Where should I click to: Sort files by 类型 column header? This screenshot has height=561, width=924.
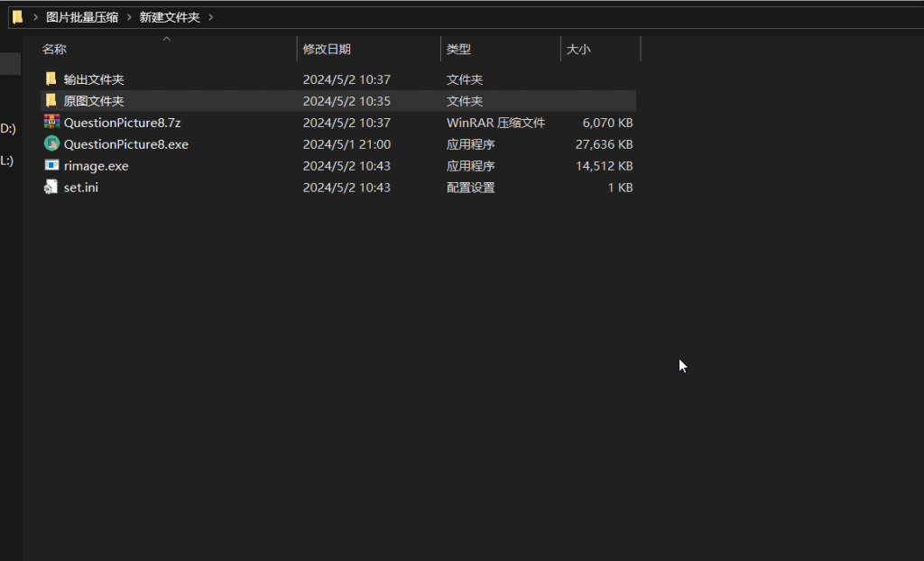click(459, 49)
